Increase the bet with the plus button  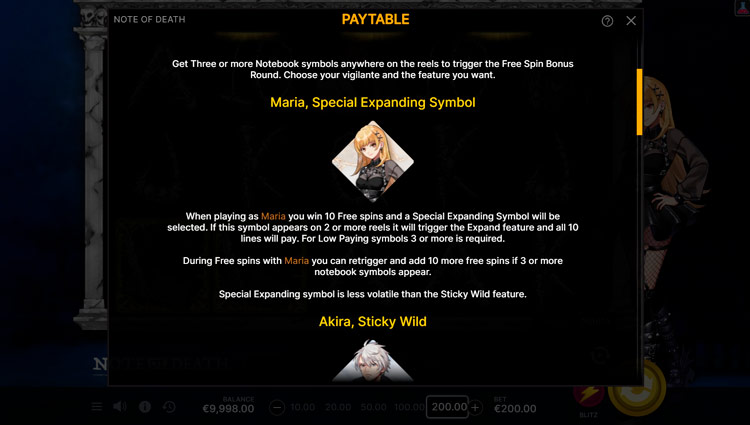(x=475, y=408)
